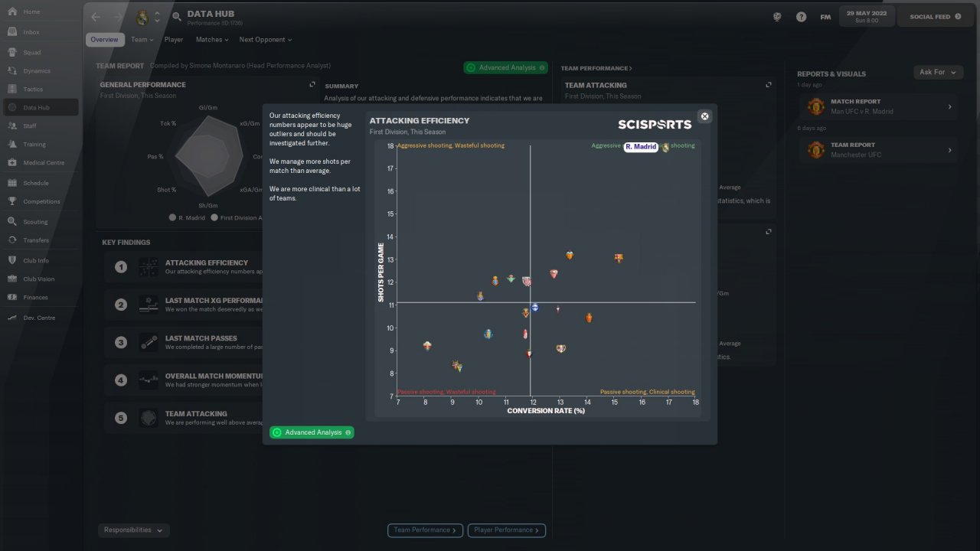
Task: Click the help question mark icon
Action: pyautogui.click(x=801, y=17)
